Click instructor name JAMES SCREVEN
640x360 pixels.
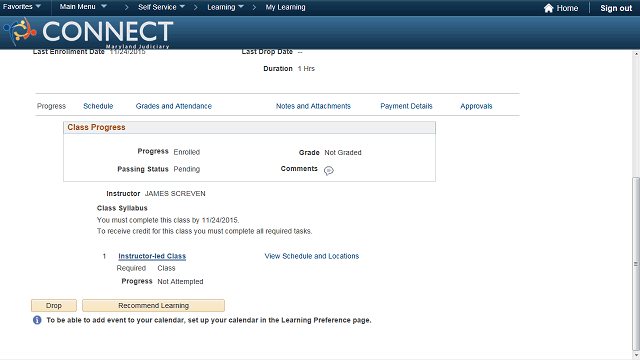tap(175, 193)
